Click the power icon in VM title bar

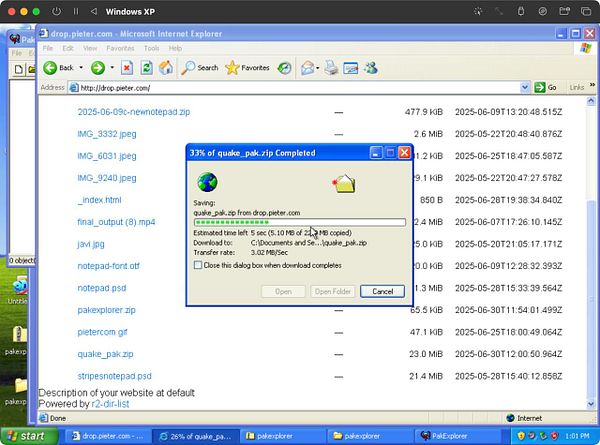(56, 11)
